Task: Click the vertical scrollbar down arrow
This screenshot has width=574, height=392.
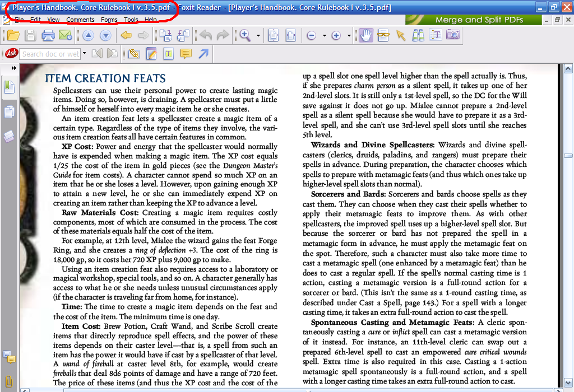Action: (568, 383)
